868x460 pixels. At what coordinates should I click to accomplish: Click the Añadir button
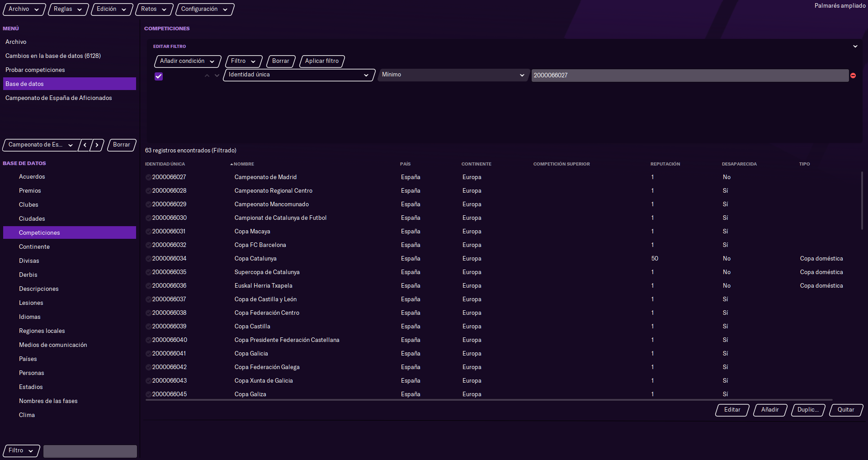coord(770,410)
